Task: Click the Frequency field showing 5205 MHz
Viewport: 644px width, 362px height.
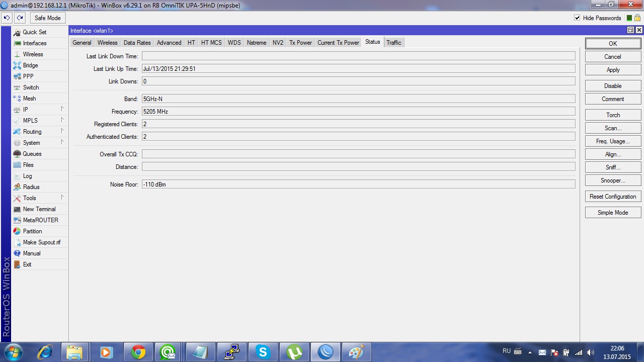Action: click(358, 112)
